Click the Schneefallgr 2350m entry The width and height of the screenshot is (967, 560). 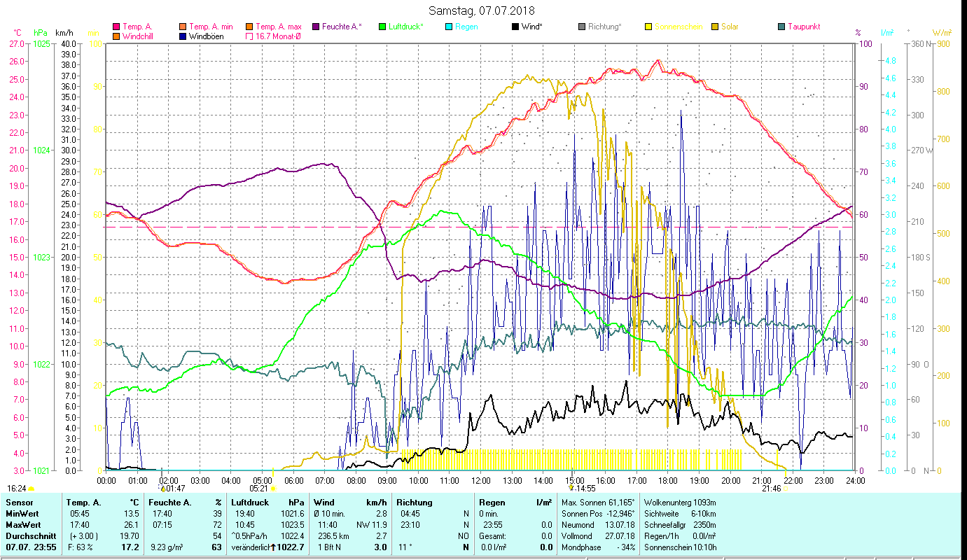coord(680,524)
